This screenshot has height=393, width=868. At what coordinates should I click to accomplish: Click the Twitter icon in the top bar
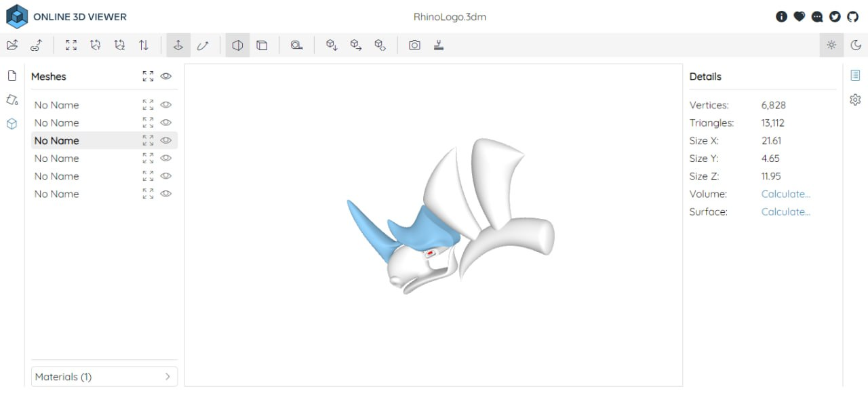835,16
